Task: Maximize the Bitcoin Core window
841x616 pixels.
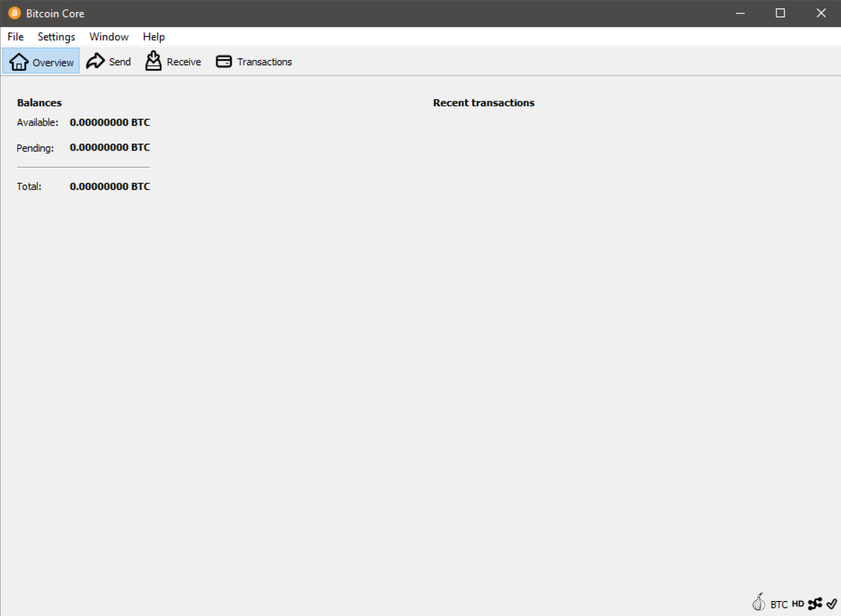Action: point(781,13)
